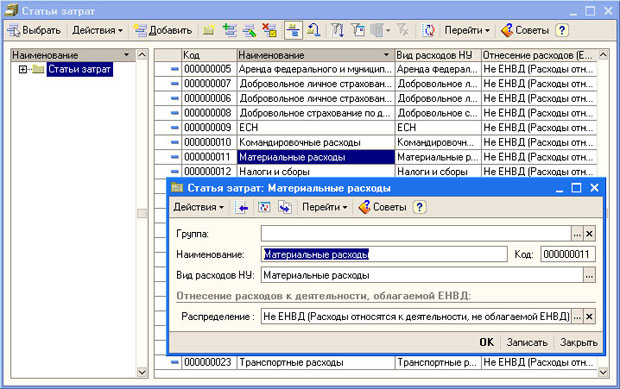
Task: Open Перейти menu in the dialog
Action: coord(324,207)
